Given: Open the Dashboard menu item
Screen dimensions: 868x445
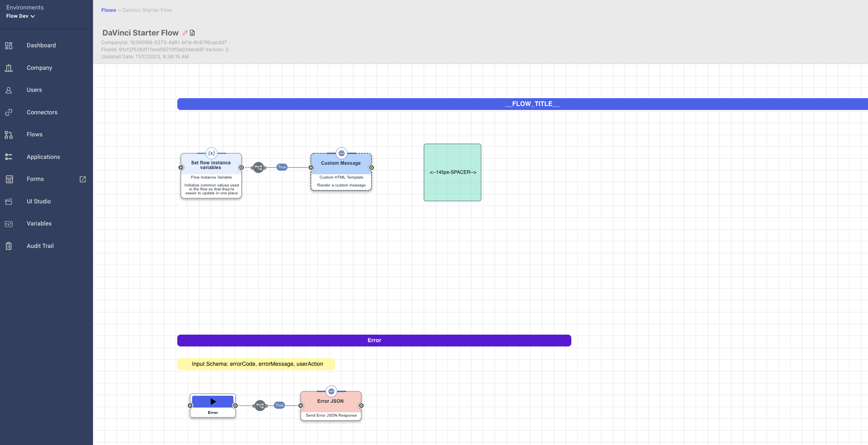Looking at the screenshot, I should click(x=41, y=45).
